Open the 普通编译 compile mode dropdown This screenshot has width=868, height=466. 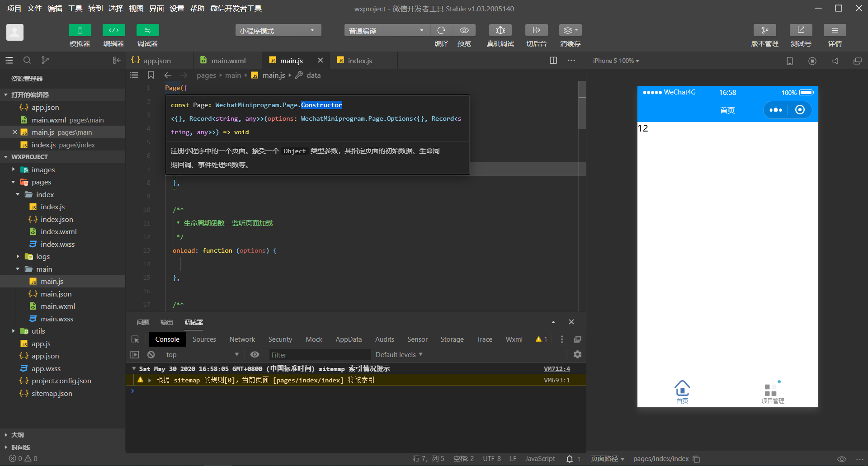tap(387, 30)
